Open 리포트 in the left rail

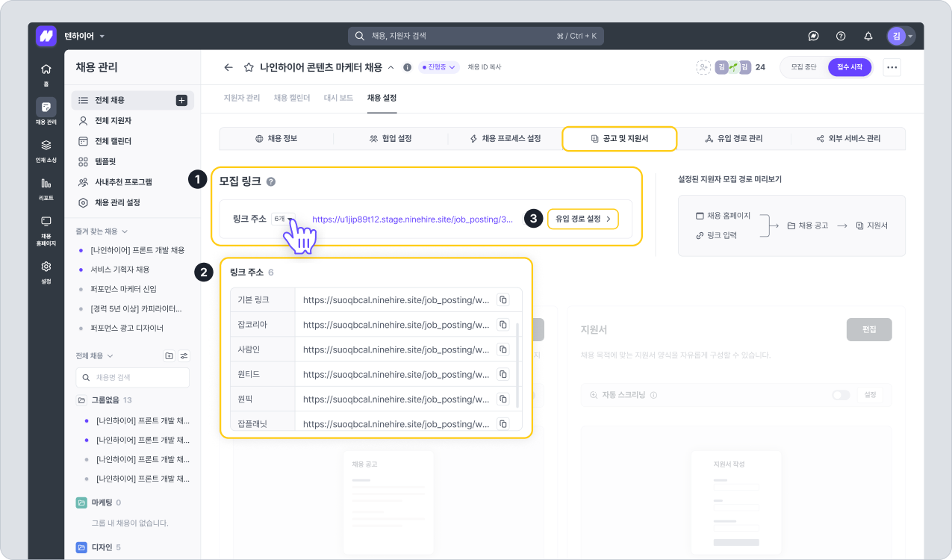click(x=46, y=187)
